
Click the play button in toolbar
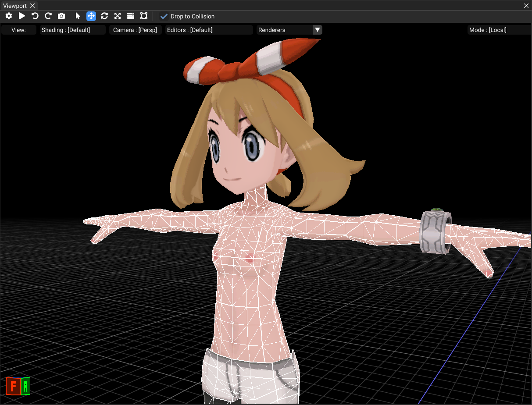pos(22,16)
